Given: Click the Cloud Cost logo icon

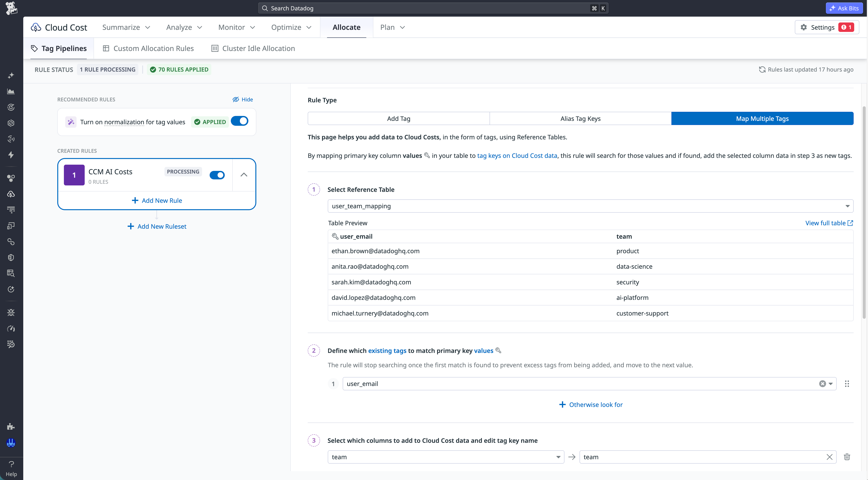Looking at the screenshot, I should pyautogui.click(x=36, y=27).
